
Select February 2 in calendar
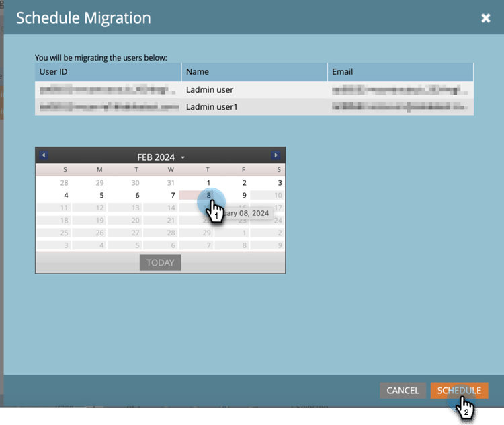(x=232, y=183)
